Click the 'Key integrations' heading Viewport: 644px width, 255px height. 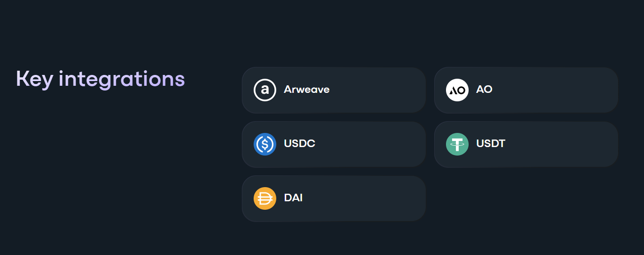pyautogui.click(x=100, y=79)
